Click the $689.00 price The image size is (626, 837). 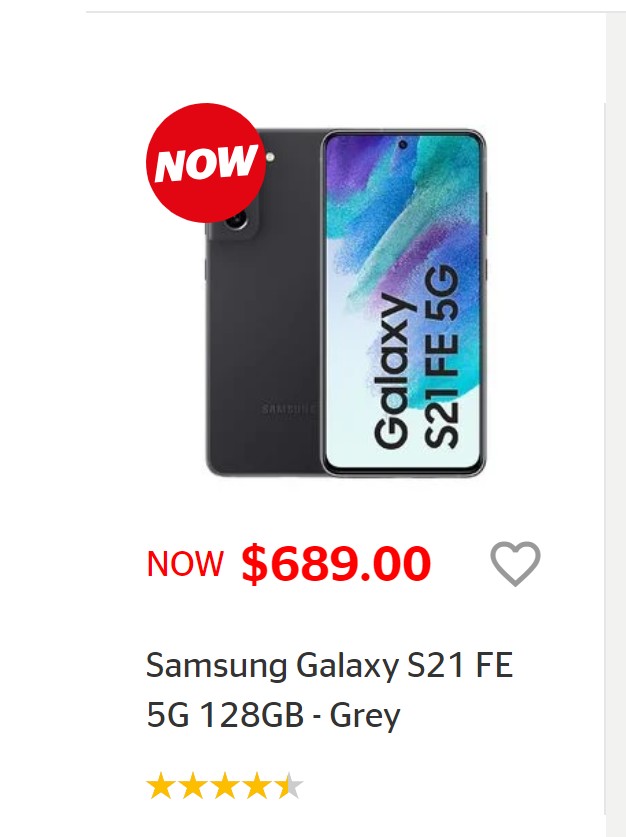(x=335, y=565)
